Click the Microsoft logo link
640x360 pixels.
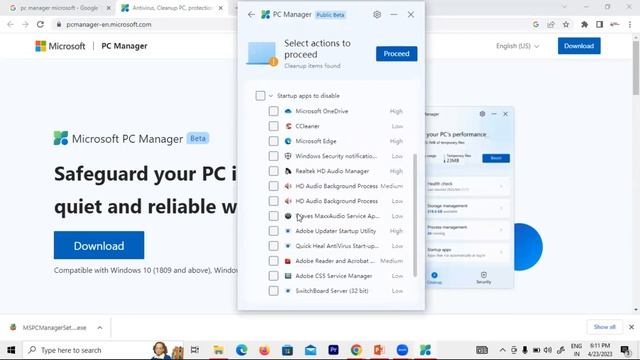[x=60, y=46]
